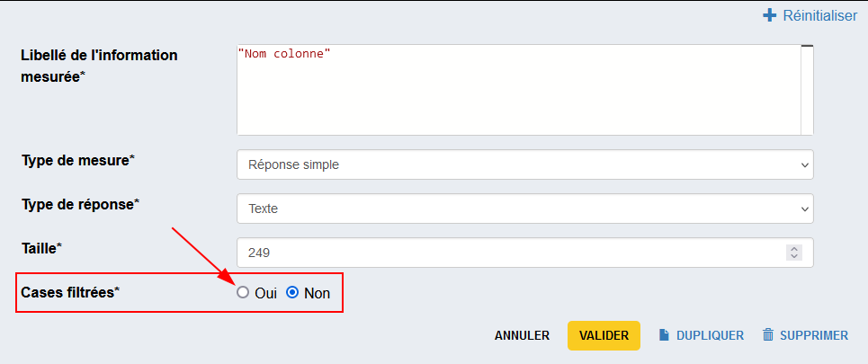Click the DUPLIQUER text label
Screen dimensions: 868x364
click(x=710, y=335)
